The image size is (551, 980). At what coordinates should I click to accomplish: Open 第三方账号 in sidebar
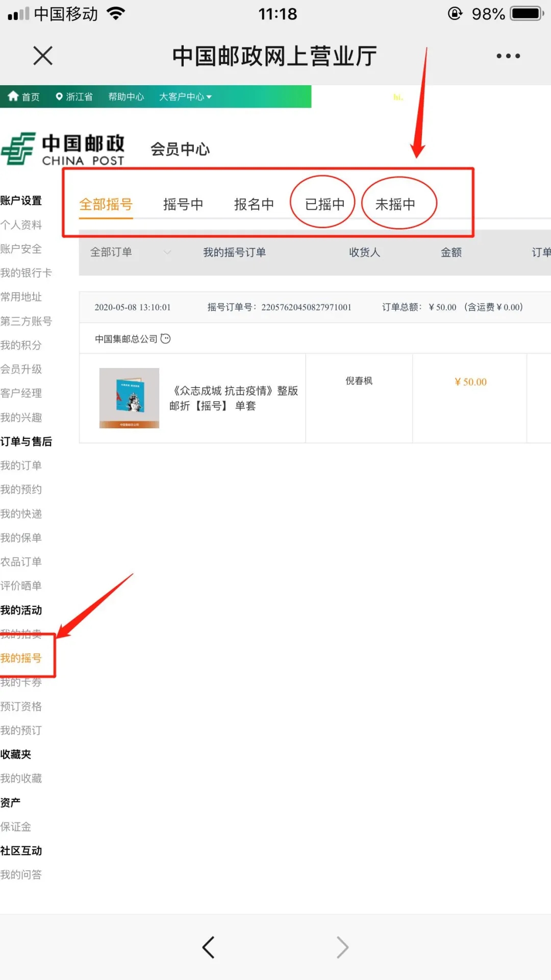[26, 321]
